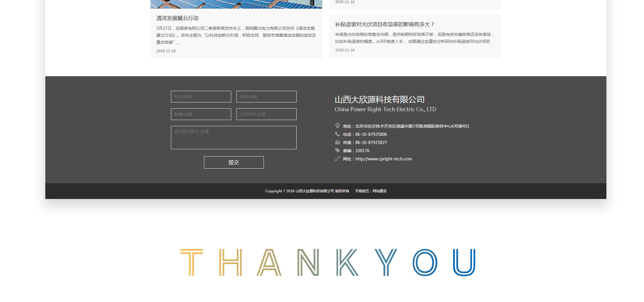Screen dimensions: 644x302
Task: Click the phone number 86-10-87925806
Action: tap(371, 134)
